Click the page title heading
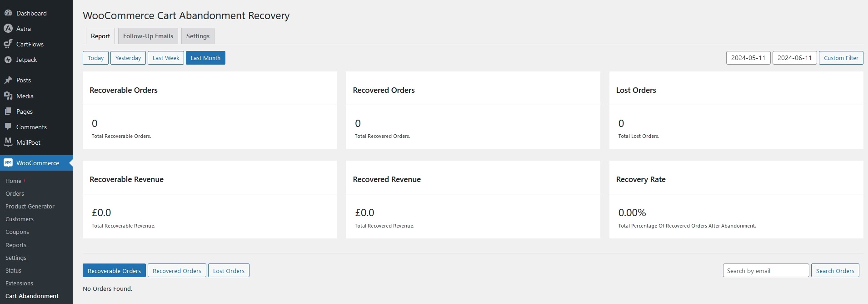 coord(186,15)
